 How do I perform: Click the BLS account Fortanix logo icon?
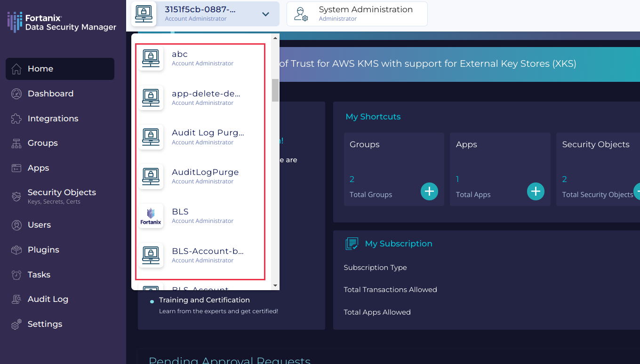coord(151,216)
